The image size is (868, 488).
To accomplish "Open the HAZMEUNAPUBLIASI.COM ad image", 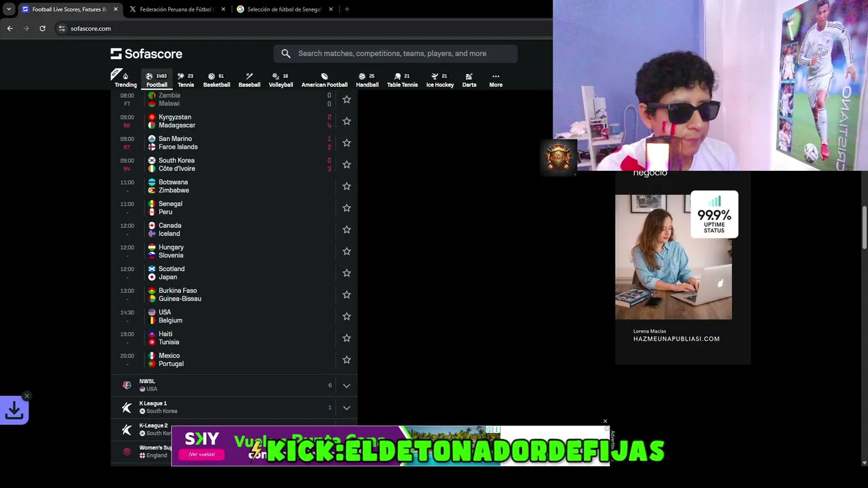I will pos(673,257).
